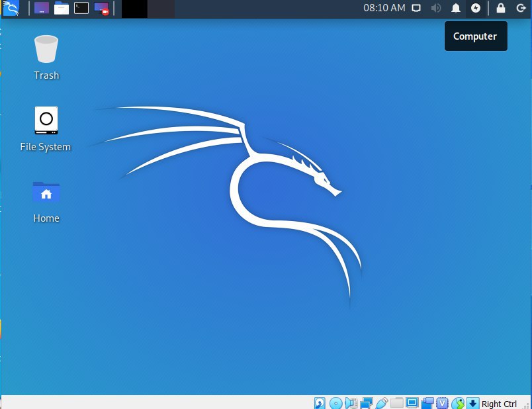Click the log out icon in the panel
Viewport: 532px width, 409px height.
pos(521,8)
